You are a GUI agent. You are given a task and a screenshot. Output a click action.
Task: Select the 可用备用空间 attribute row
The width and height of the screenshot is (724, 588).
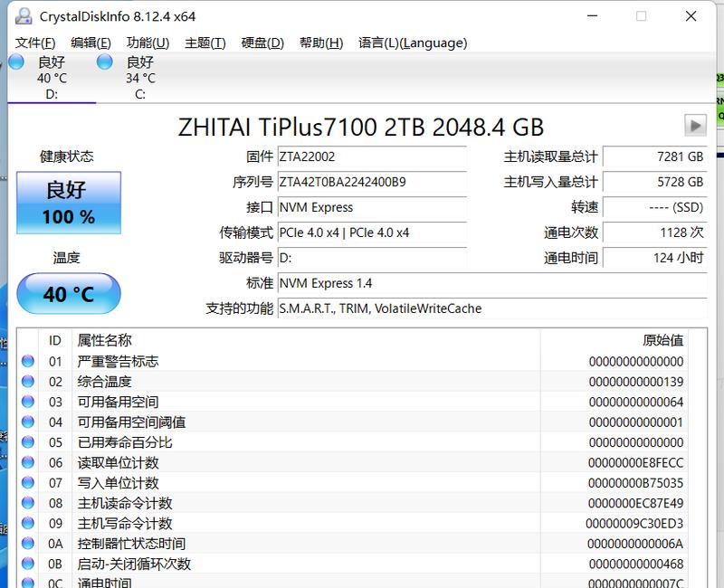(x=353, y=402)
